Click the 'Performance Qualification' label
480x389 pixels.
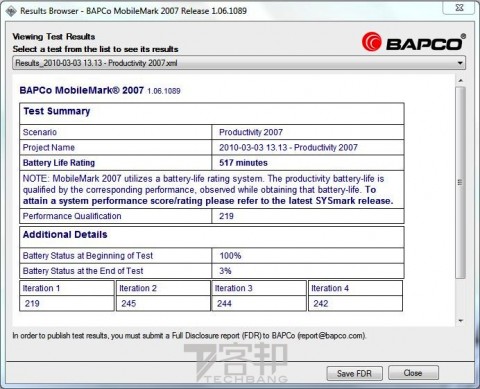tap(72, 216)
